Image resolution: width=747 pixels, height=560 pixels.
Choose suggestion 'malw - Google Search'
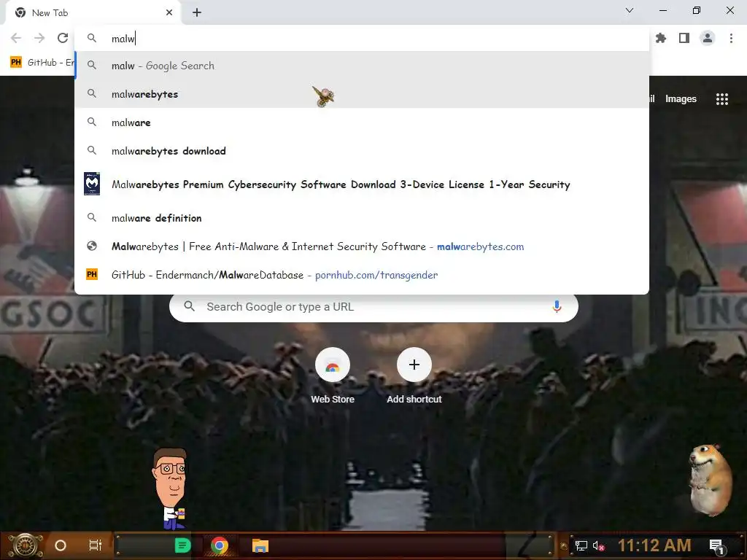tap(362, 66)
